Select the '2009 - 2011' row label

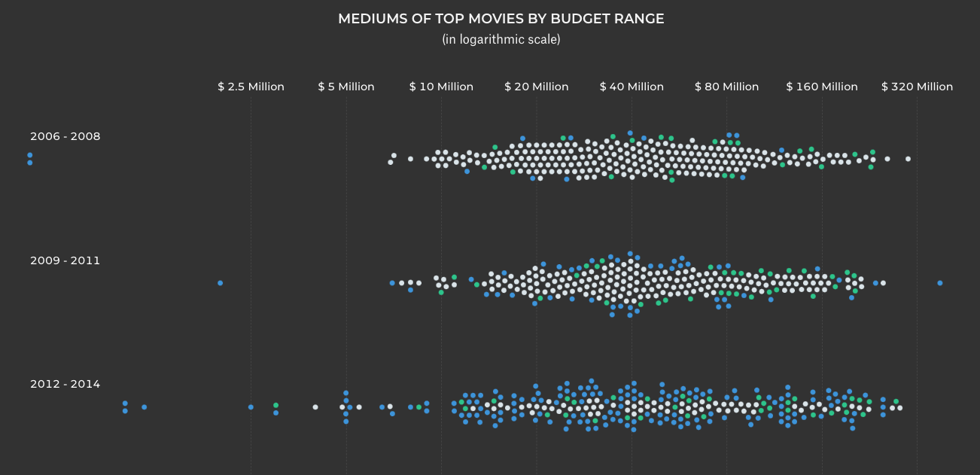(x=65, y=260)
